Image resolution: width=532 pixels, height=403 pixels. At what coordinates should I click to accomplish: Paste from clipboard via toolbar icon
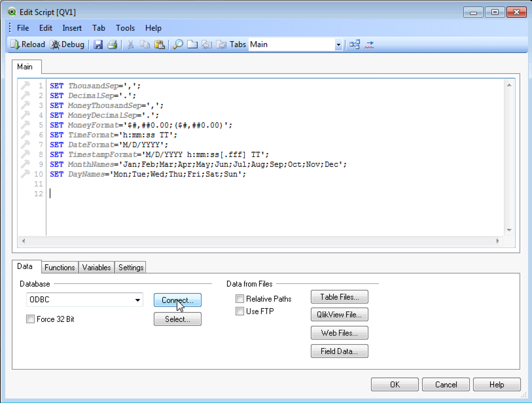coord(160,45)
